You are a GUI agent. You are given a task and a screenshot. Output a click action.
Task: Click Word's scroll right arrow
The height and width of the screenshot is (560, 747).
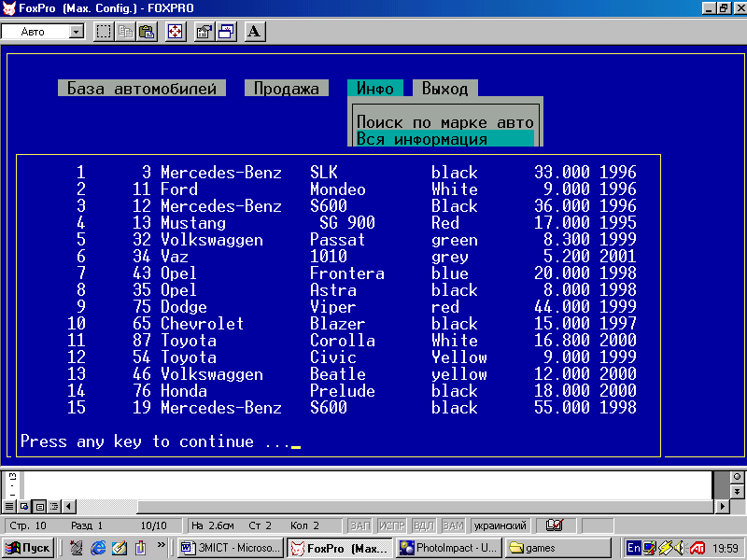point(723,506)
